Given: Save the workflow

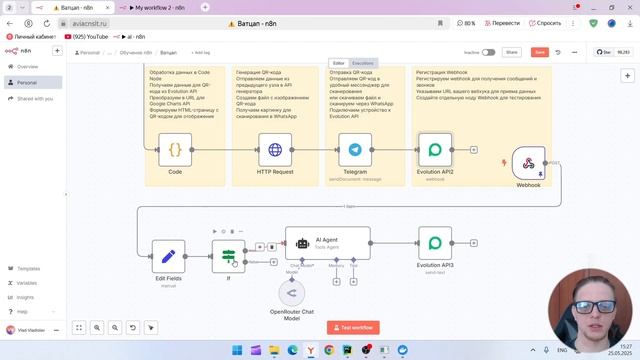Looking at the screenshot, I should [540, 52].
